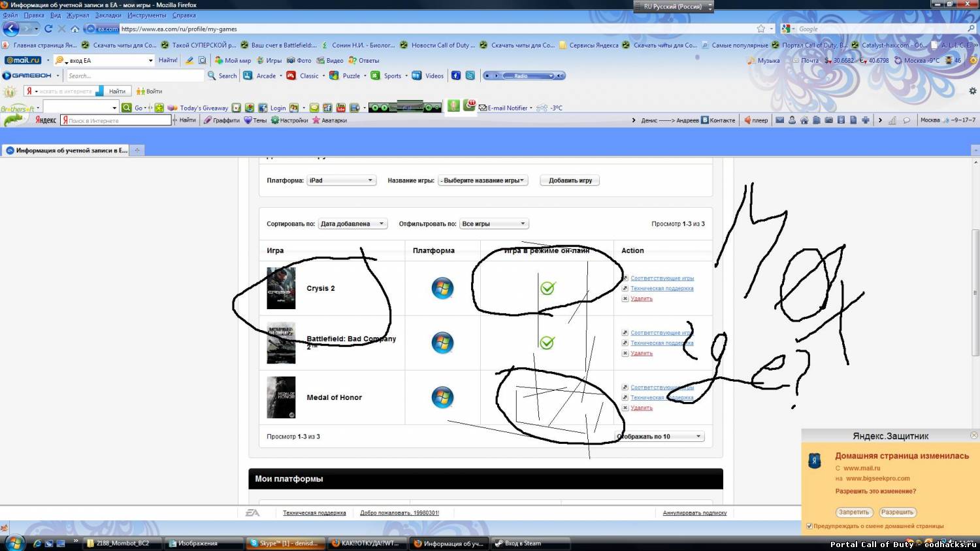Open the Закладки menu
Image resolution: width=980 pixels, height=551 pixels.
[108, 15]
